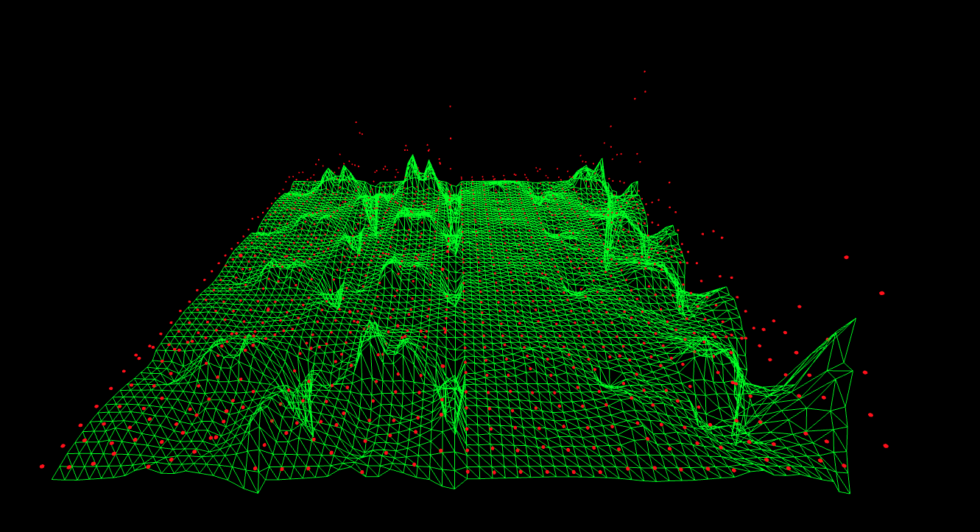Screen dimensions: 980x532
Task: Pick the downward-pointing front-edge vertex on the left
Action: coord(258,493)
